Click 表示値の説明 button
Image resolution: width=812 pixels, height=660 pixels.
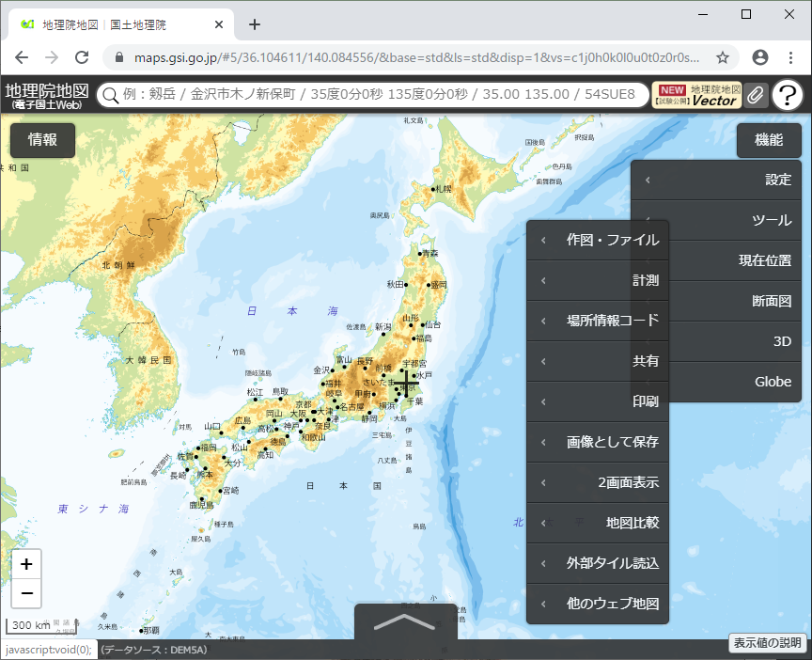click(x=767, y=642)
